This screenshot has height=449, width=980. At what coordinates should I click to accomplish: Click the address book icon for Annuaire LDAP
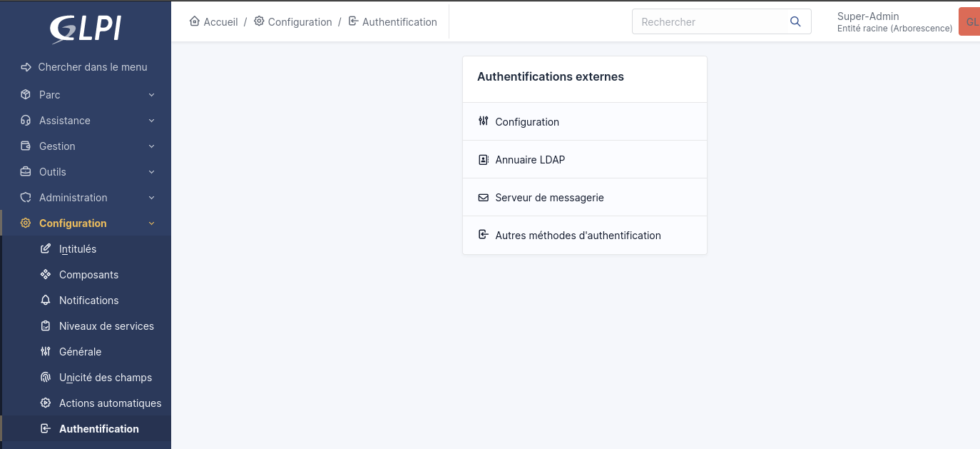(x=483, y=160)
